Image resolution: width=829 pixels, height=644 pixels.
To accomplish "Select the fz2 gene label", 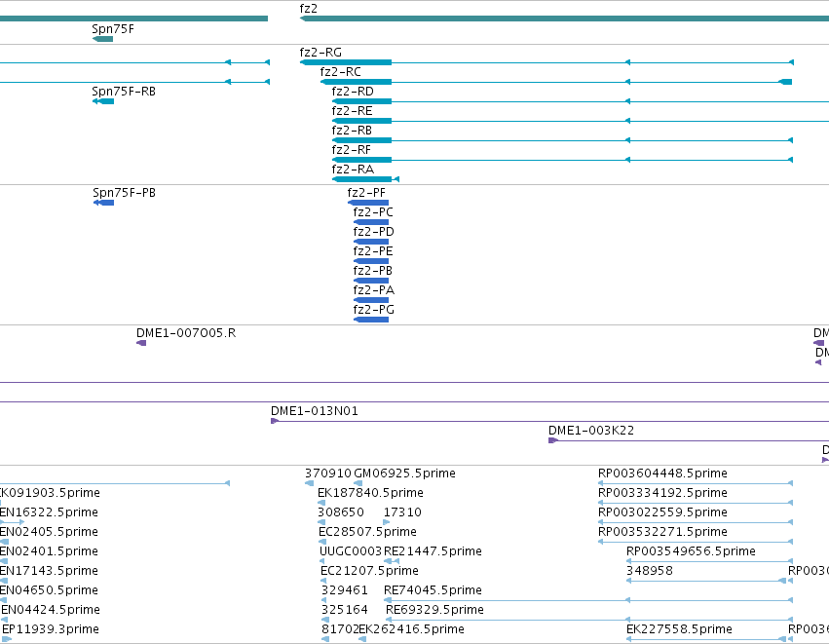I will click(308, 9).
